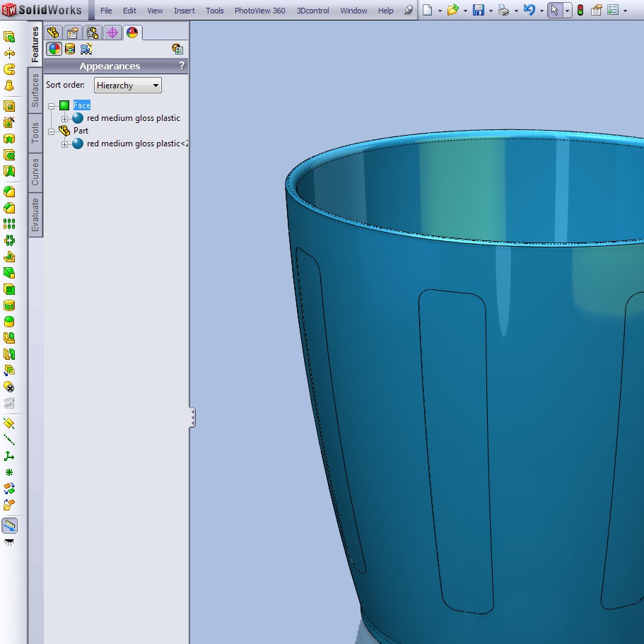Click the New document icon

pos(428,11)
